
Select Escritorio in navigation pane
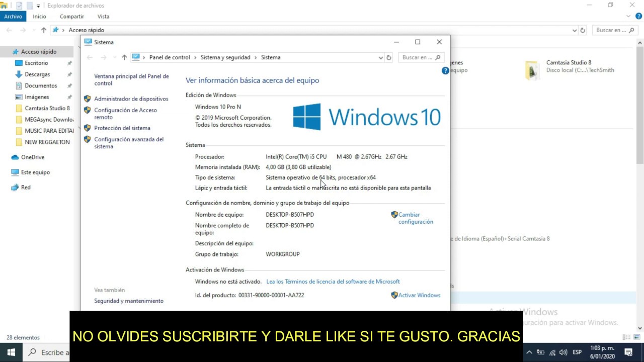tap(37, 63)
